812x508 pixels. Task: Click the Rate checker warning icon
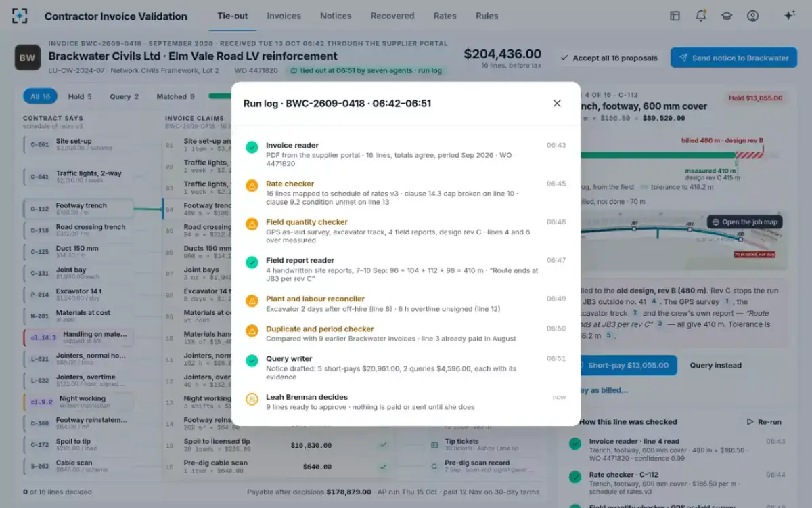[252, 185]
